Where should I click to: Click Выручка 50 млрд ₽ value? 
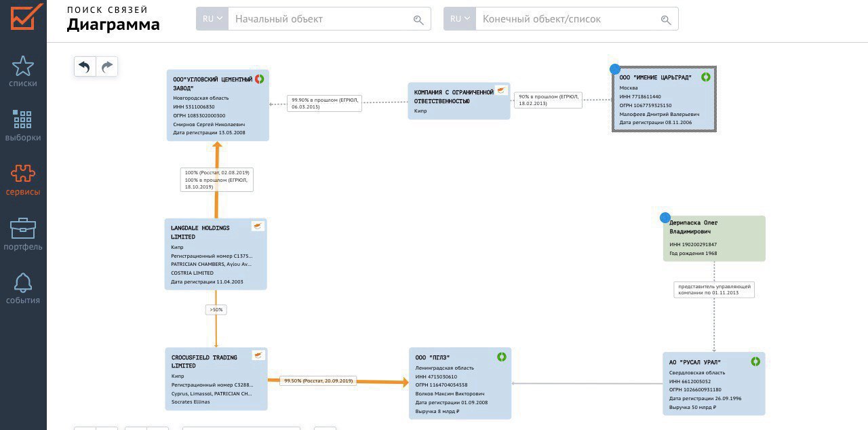tap(692, 407)
